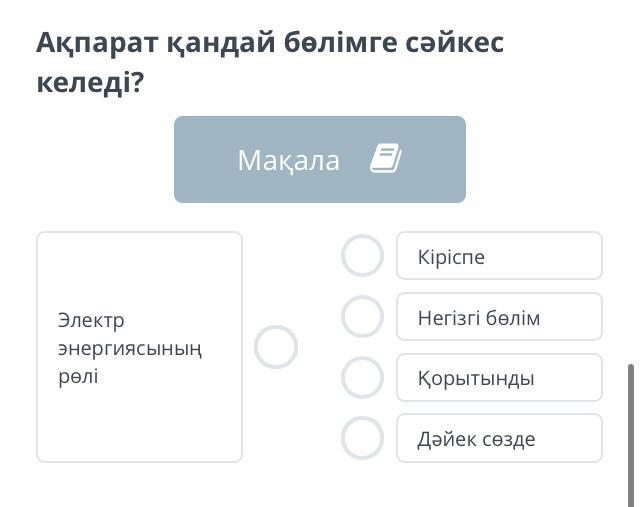Click the book icon on Мақала button
The width and height of the screenshot is (640, 507).
pyautogui.click(x=385, y=159)
